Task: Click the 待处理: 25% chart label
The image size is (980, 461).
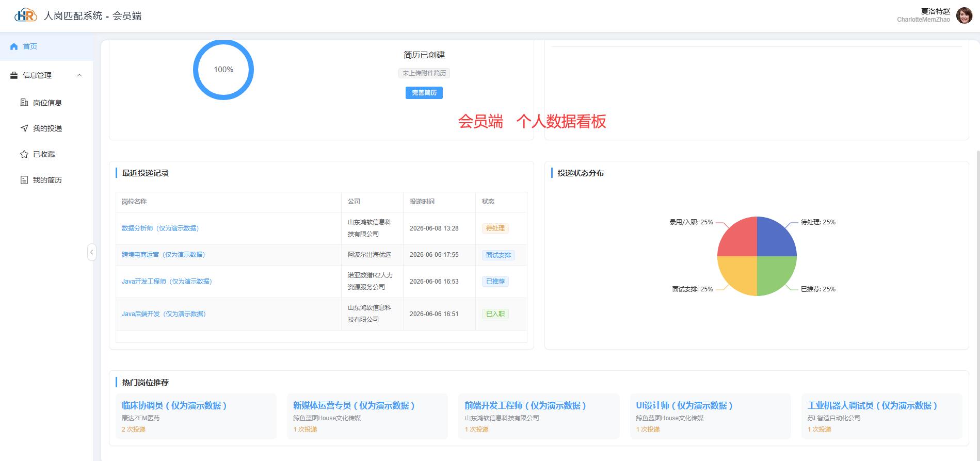Action: pos(818,222)
